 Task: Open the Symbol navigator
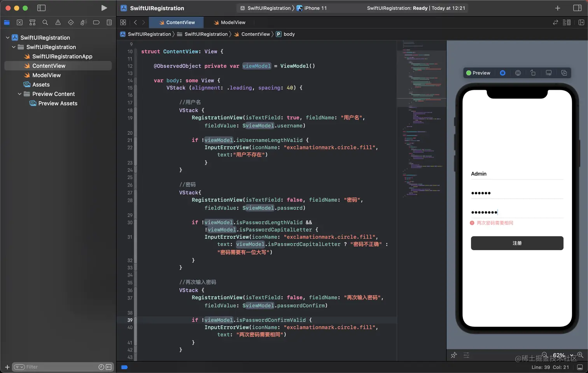pyautogui.click(x=32, y=23)
